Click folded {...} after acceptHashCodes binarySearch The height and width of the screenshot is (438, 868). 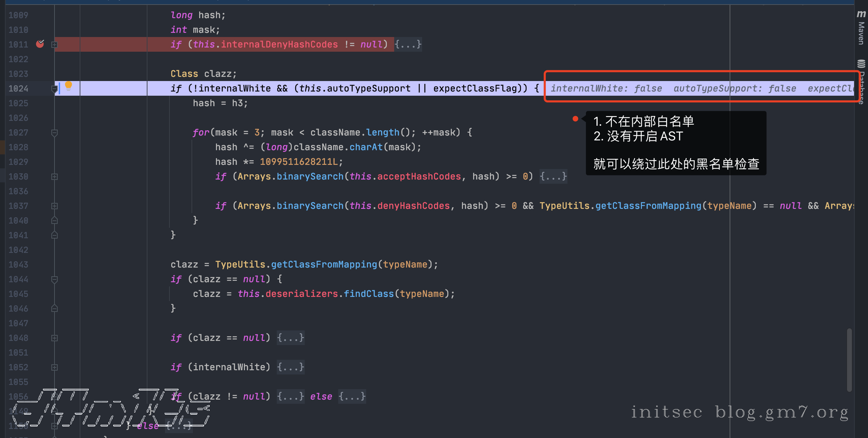pos(553,176)
